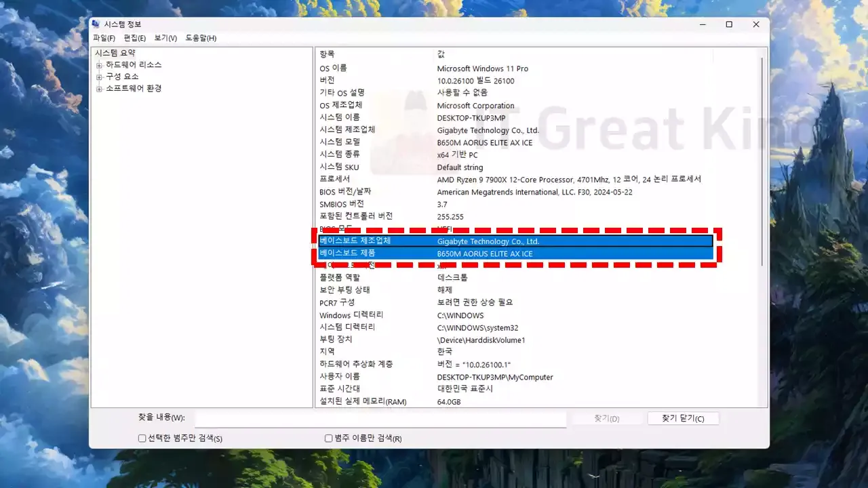Expand the 하드웨어 리소스 node

point(99,65)
